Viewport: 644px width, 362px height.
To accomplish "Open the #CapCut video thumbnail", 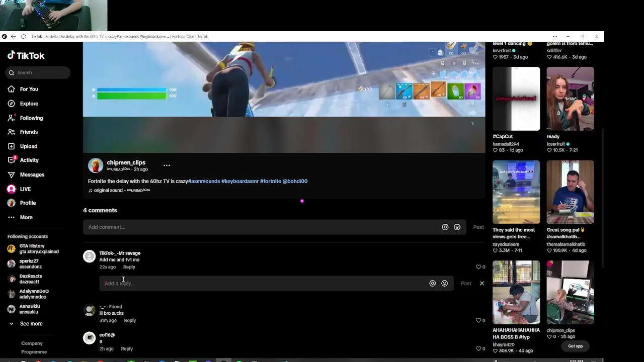I will (x=516, y=99).
